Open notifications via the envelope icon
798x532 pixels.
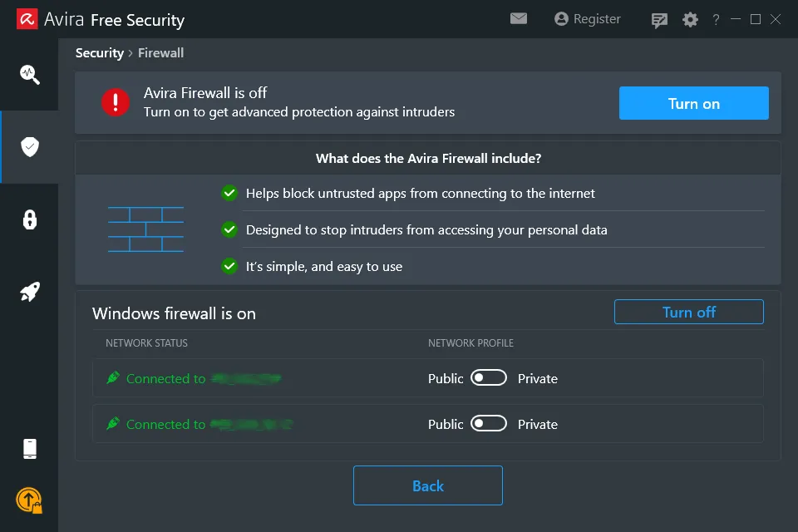[519, 18]
